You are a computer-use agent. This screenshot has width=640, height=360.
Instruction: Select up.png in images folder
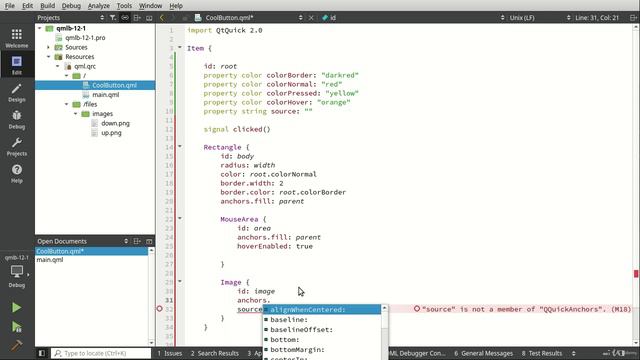click(111, 133)
